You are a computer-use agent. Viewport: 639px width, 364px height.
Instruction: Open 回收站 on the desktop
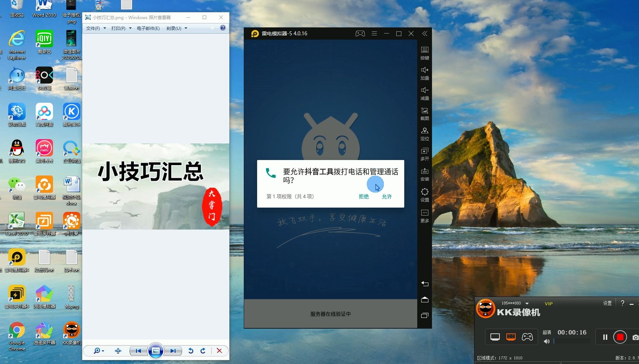17,9
